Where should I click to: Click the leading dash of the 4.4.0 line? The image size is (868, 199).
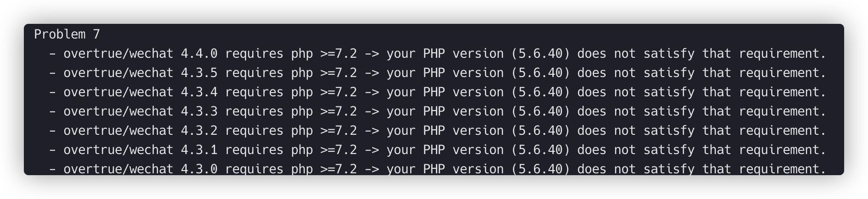coord(52,54)
